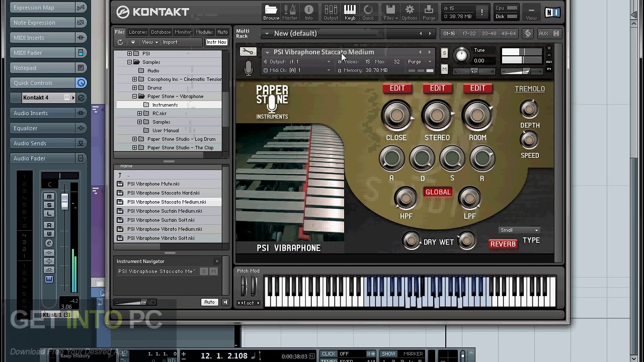Open the instrument name dropdown arrow
This screenshot has height=362, width=644.
267,52
